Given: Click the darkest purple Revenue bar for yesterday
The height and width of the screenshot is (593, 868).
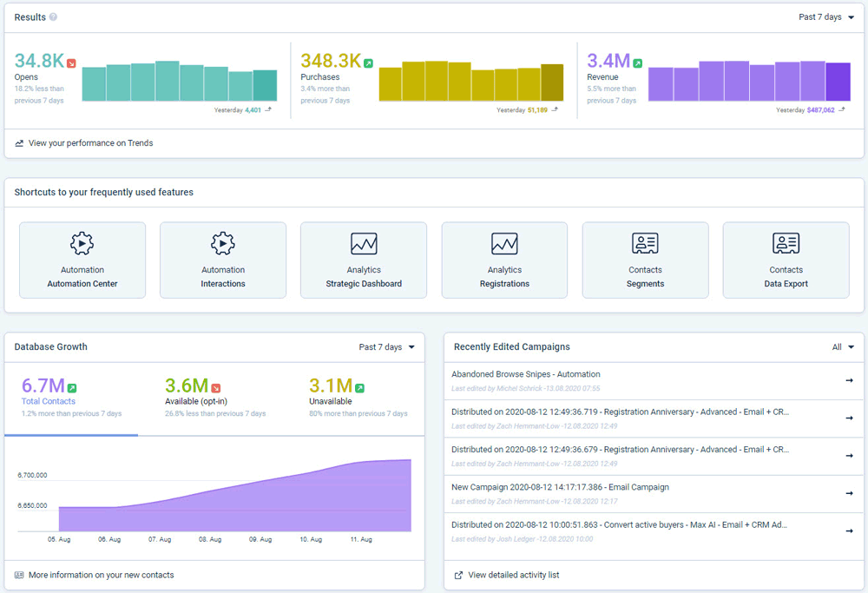Looking at the screenshot, I should [x=838, y=82].
